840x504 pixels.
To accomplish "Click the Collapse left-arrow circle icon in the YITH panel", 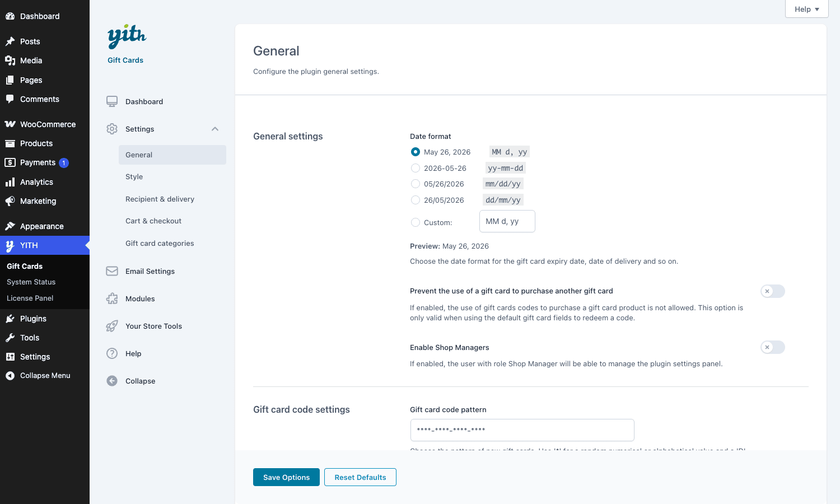I will click(x=112, y=381).
